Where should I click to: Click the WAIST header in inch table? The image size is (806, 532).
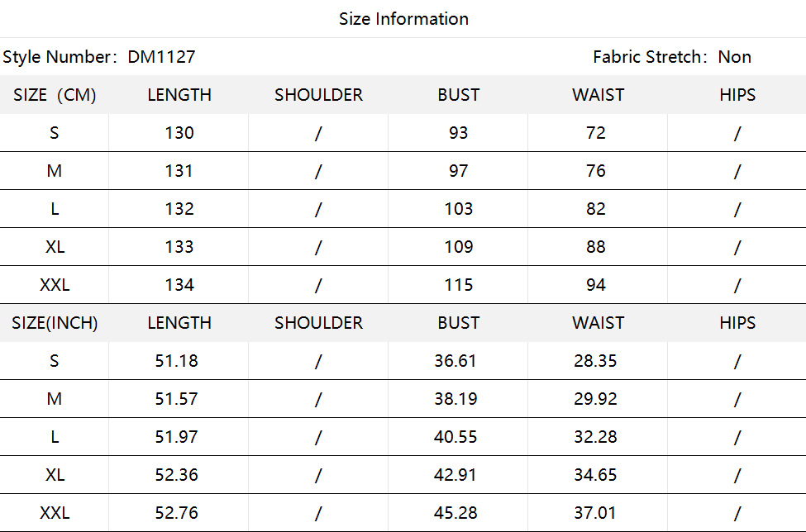click(x=598, y=323)
